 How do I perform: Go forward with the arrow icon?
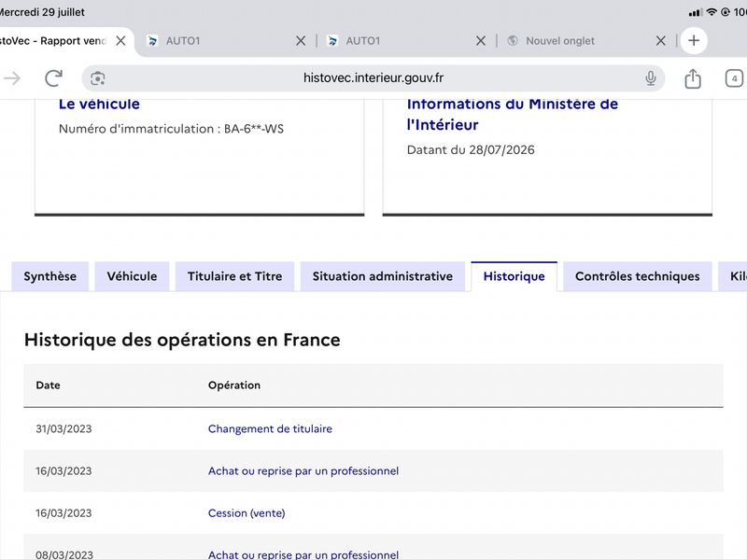(x=11, y=78)
